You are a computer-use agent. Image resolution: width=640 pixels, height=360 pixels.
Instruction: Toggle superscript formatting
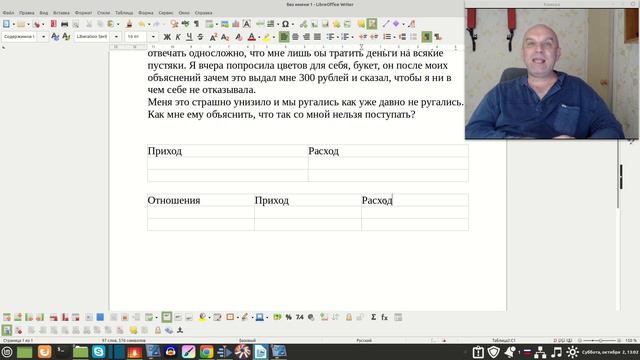pyautogui.click(x=213, y=37)
